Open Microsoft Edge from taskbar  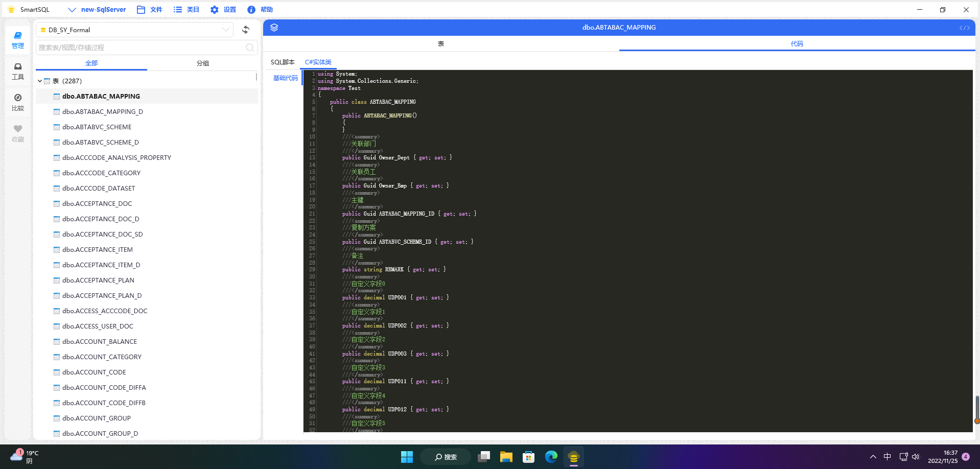551,457
